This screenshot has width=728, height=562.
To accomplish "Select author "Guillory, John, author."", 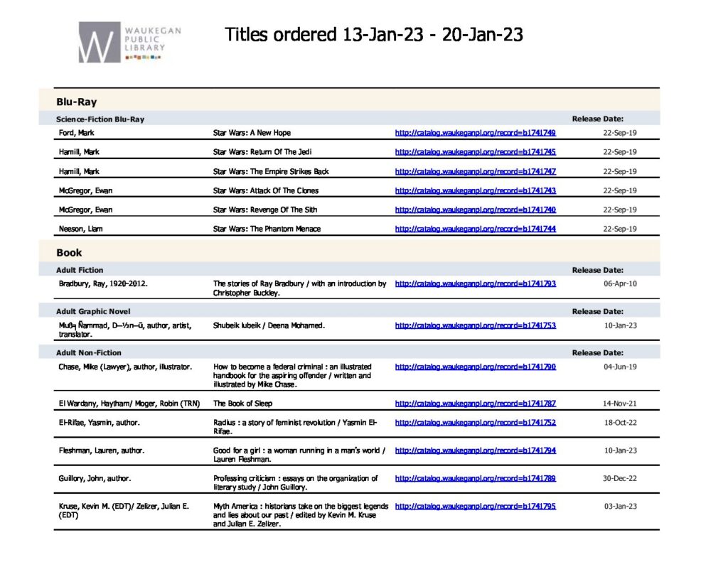I will (95, 478).
